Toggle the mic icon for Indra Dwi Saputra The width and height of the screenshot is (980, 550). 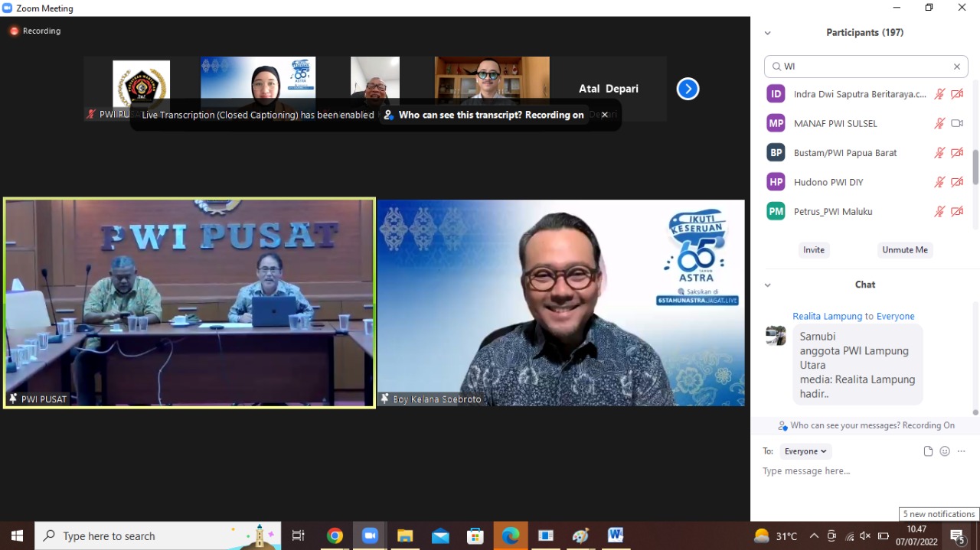(x=940, y=93)
